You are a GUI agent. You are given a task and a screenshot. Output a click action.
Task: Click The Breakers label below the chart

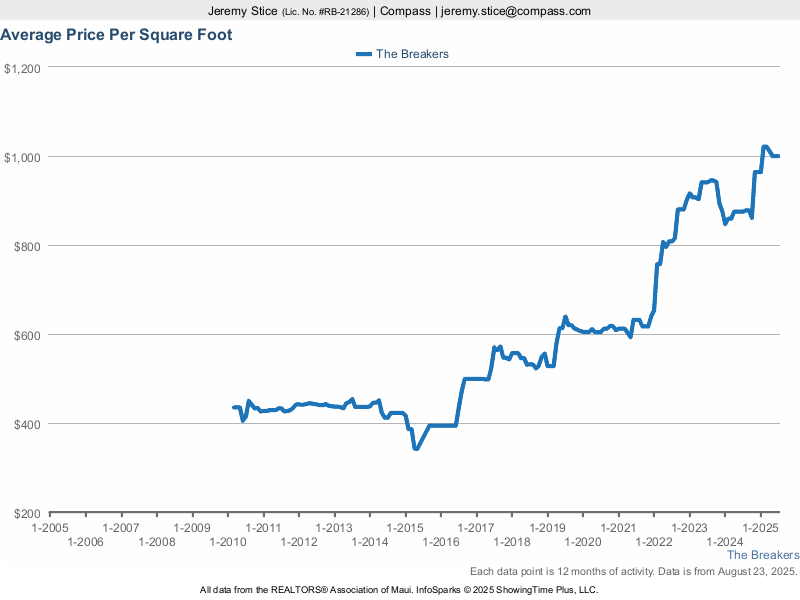pos(762,554)
